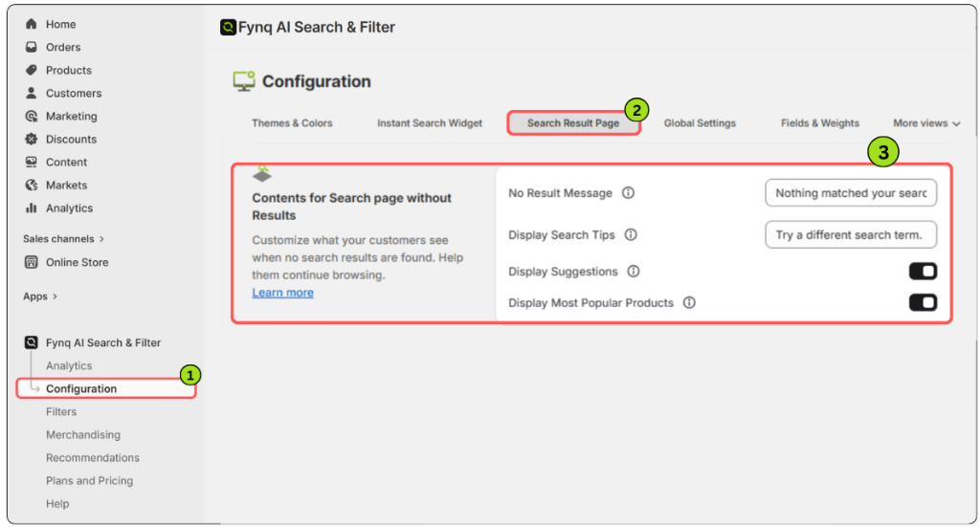The image size is (980, 527).
Task: Go to Orders page
Action: [62, 47]
